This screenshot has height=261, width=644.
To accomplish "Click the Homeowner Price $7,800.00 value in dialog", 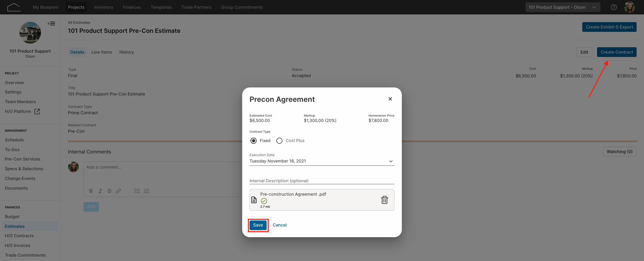I will pyautogui.click(x=378, y=121).
